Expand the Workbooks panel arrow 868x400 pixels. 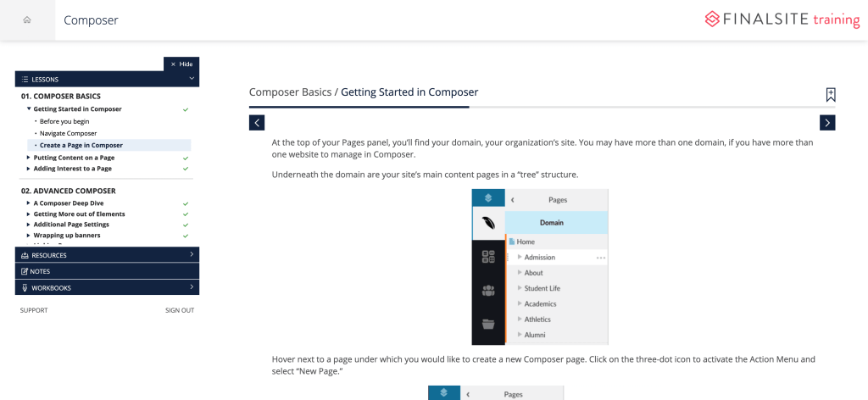[192, 288]
